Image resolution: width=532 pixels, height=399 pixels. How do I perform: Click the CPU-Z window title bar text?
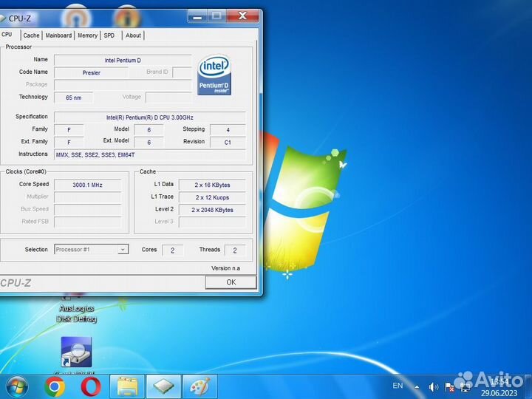[x=20, y=18]
